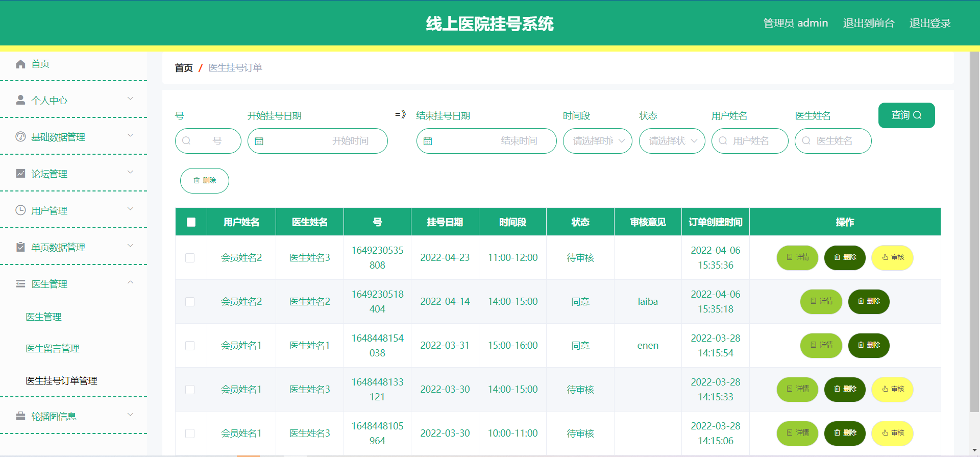Click the home icon beside 首页 in sidebar
The image size is (980, 457).
20,64
